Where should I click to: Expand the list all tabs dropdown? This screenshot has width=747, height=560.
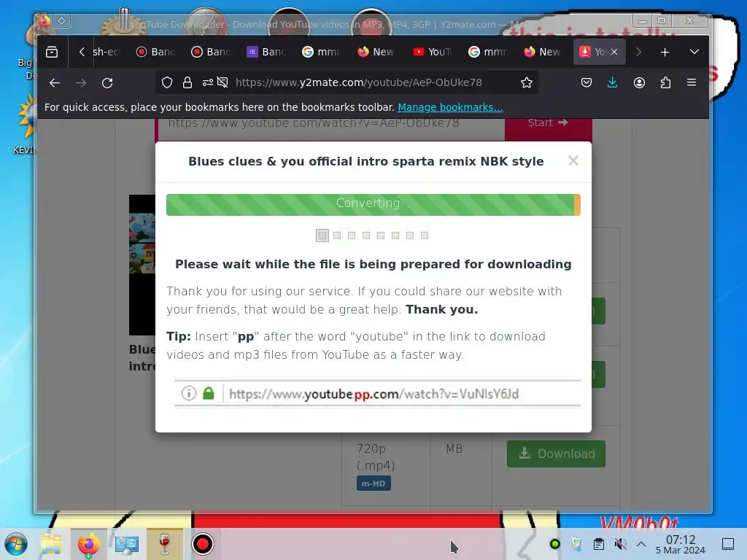pos(694,52)
